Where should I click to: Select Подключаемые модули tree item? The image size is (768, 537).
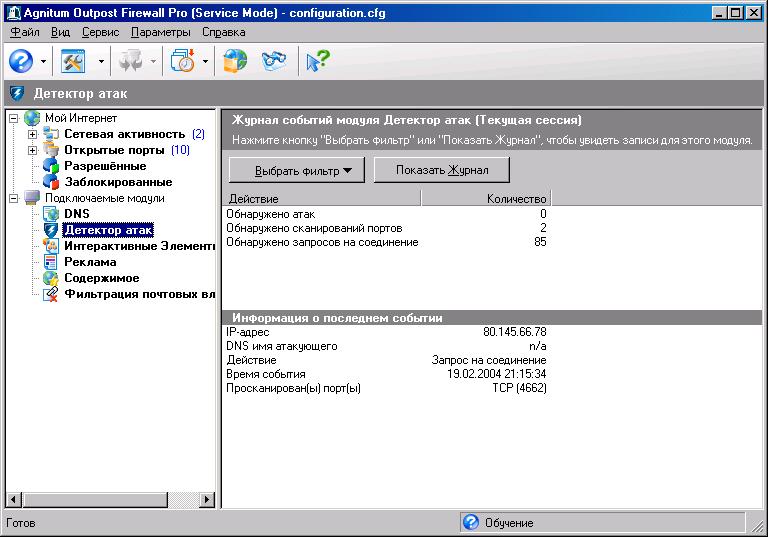(105, 198)
